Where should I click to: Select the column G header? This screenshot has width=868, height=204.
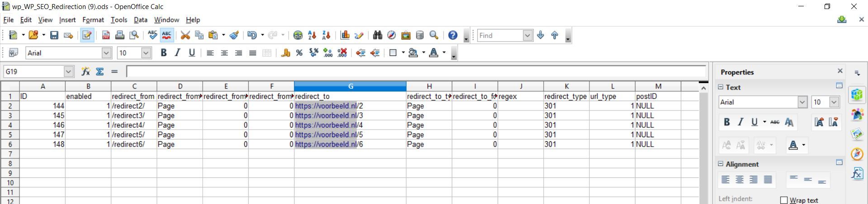pyautogui.click(x=350, y=86)
